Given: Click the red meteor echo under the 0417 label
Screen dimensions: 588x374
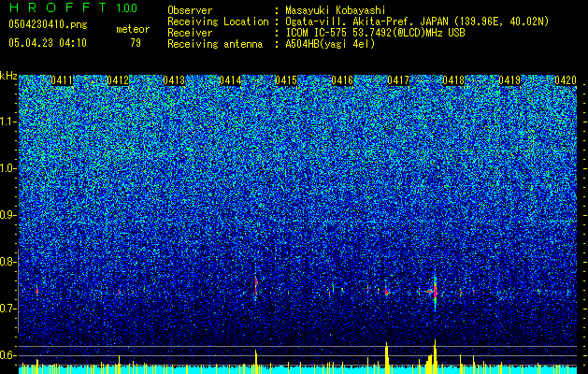Looking at the screenshot, I should [387, 291].
